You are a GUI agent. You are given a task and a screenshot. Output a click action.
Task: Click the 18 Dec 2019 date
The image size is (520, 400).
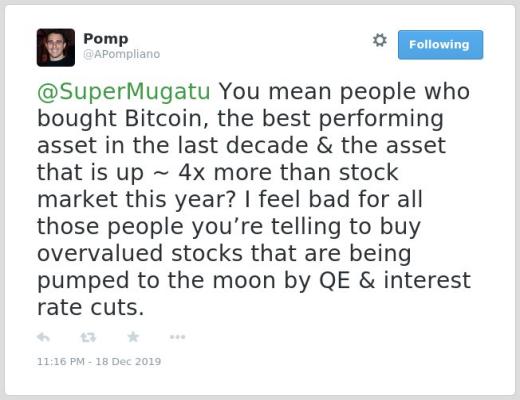pos(128,361)
